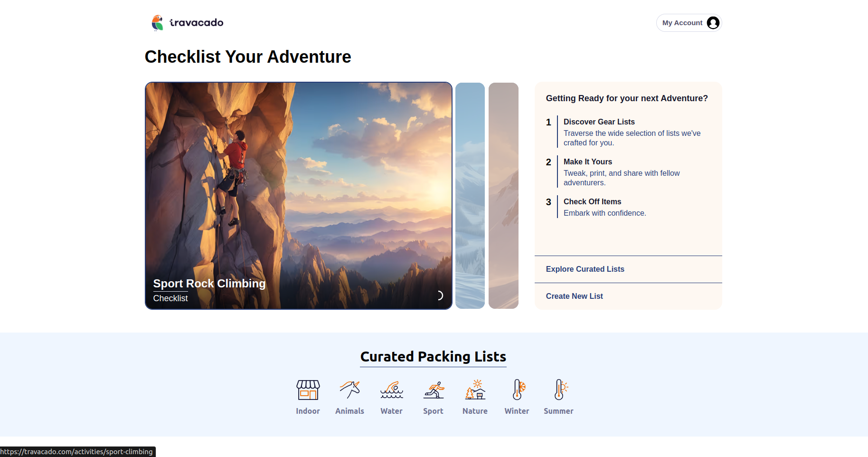The image size is (868, 457).
Task: Open the My Account profile avatar
Action: click(713, 23)
